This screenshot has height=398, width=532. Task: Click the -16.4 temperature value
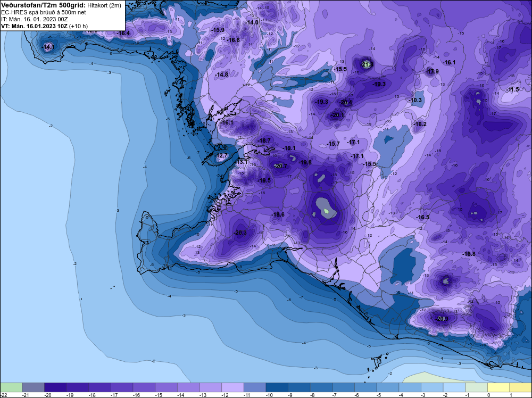pyautogui.click(x=123, y=33)
